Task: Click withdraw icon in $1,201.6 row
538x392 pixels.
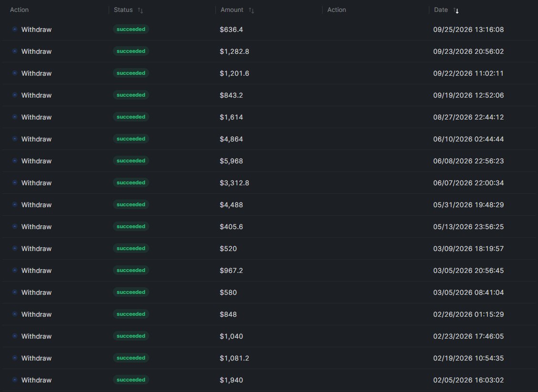Action: coord(14,73)
